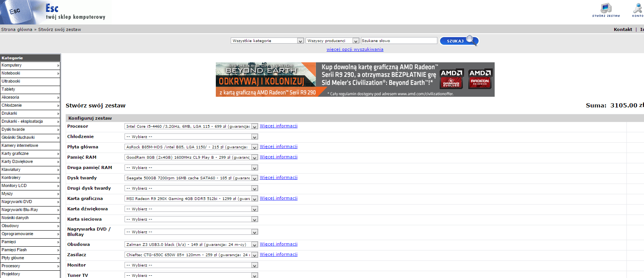644x278 pixels.
Task: Open Więcej informacji link for Dysk twardy
Action: [278, 177]
